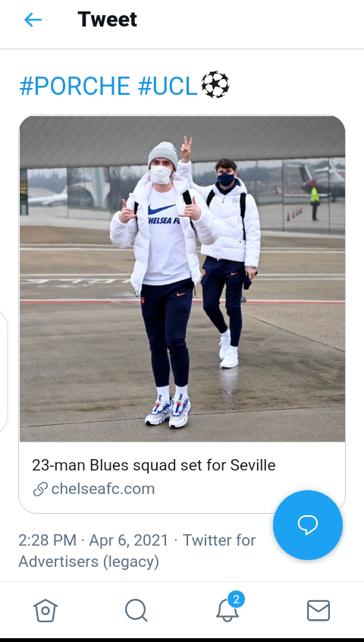
Task: Click the Apr 6, 2021 date text
Action: pos(128,540)
